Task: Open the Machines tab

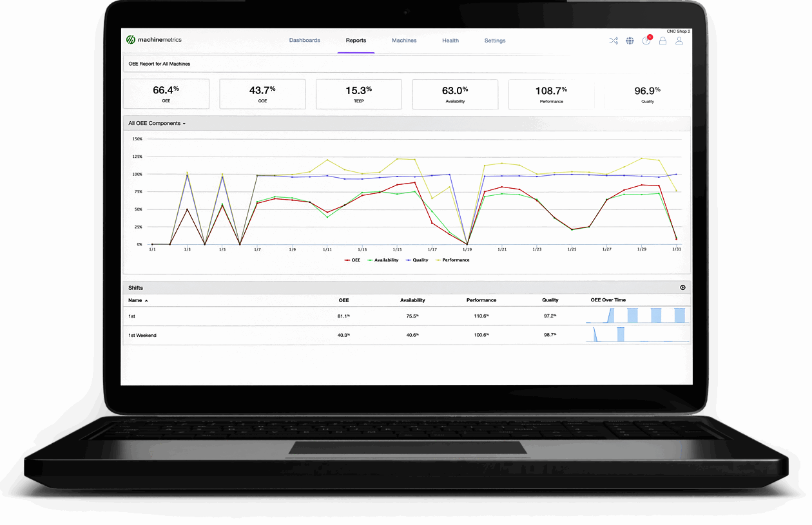Action: click(404, 40)
